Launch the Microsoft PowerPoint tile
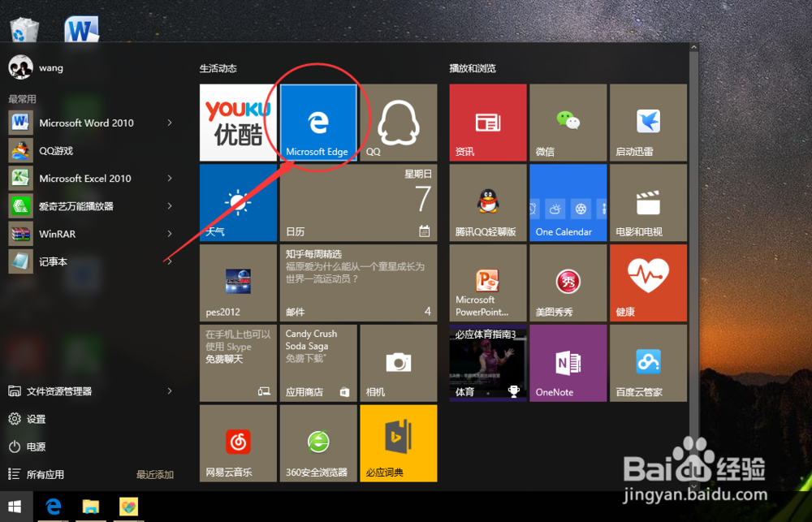 (x=488, y=283)
